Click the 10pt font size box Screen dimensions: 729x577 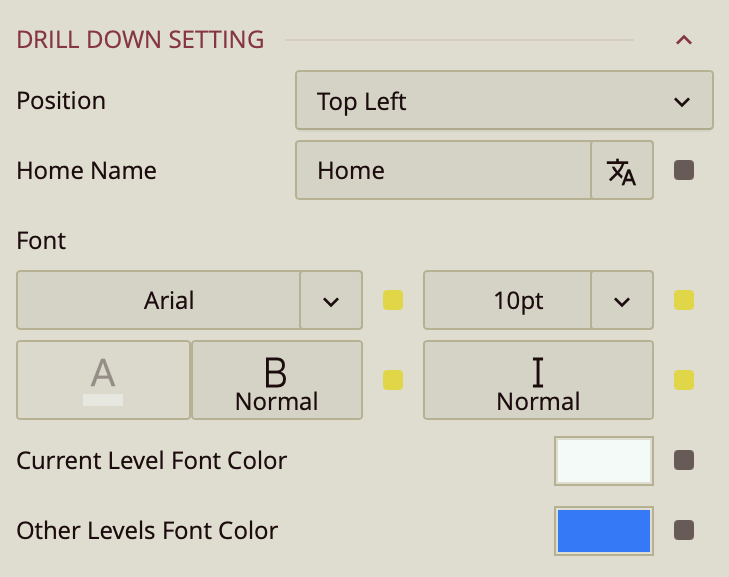(x=507, y=300)
